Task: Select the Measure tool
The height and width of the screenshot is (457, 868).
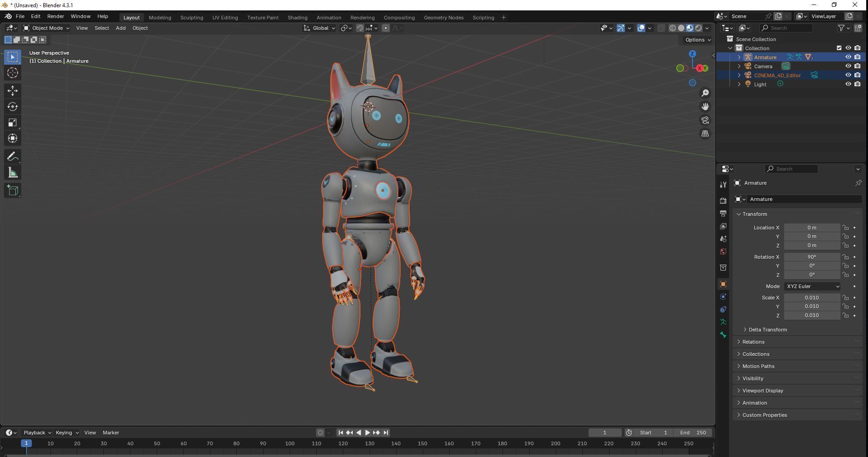Action: pyautogui.click(x=13, y=173)
